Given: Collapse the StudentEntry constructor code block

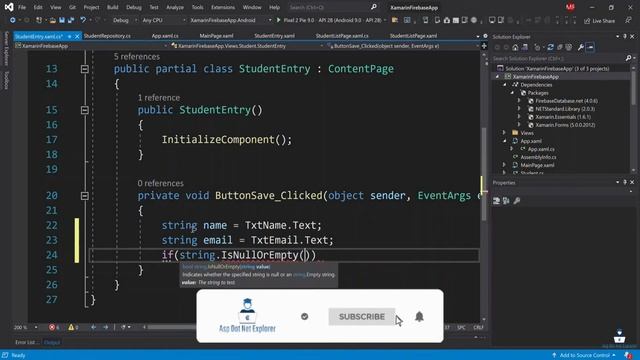Looking at the screenshot, I should pyautogui.click(x=84, y=110).
